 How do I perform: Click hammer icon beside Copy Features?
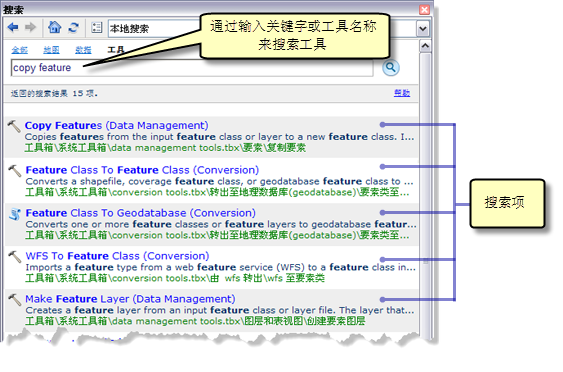(x=14, y=126)
